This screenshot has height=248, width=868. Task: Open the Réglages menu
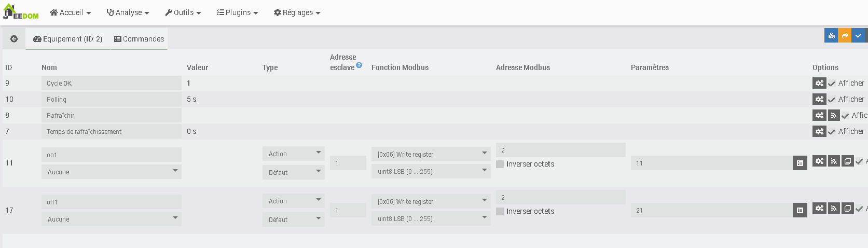coord(297,12)
